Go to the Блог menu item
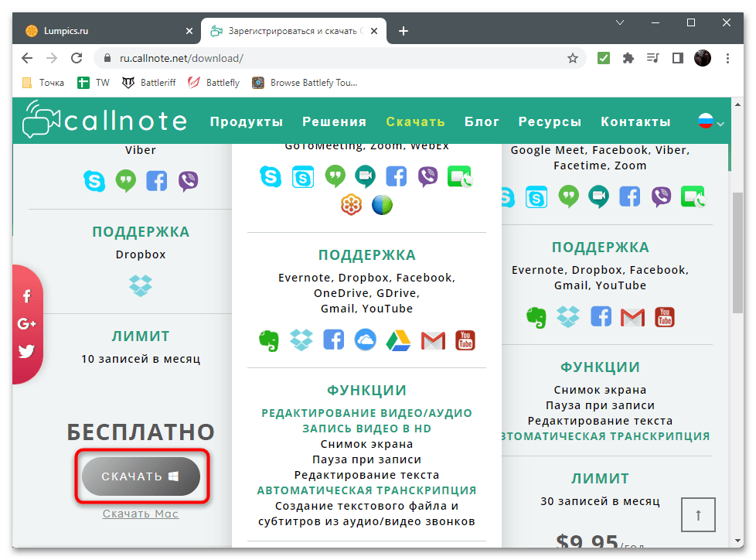Screen dimensions: 756x560 pyautogui.click(x=482, y=121)
